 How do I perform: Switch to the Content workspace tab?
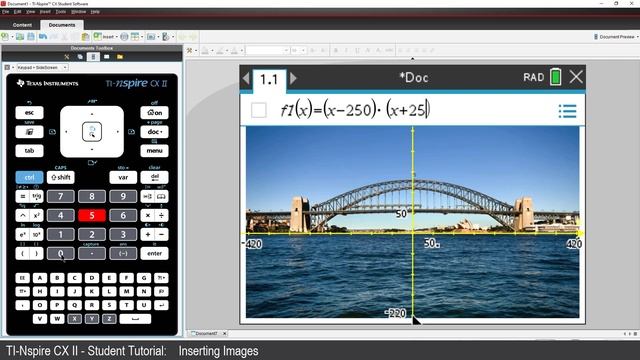pos(22,25)
